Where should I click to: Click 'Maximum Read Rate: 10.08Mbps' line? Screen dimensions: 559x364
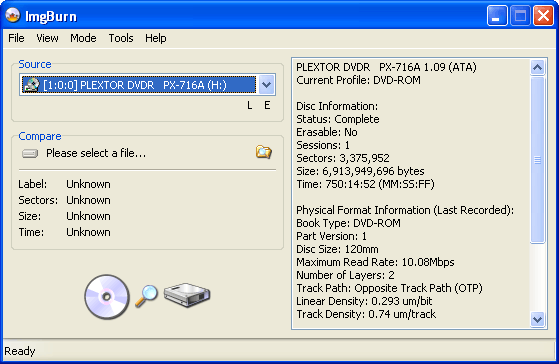pos(375,262)
